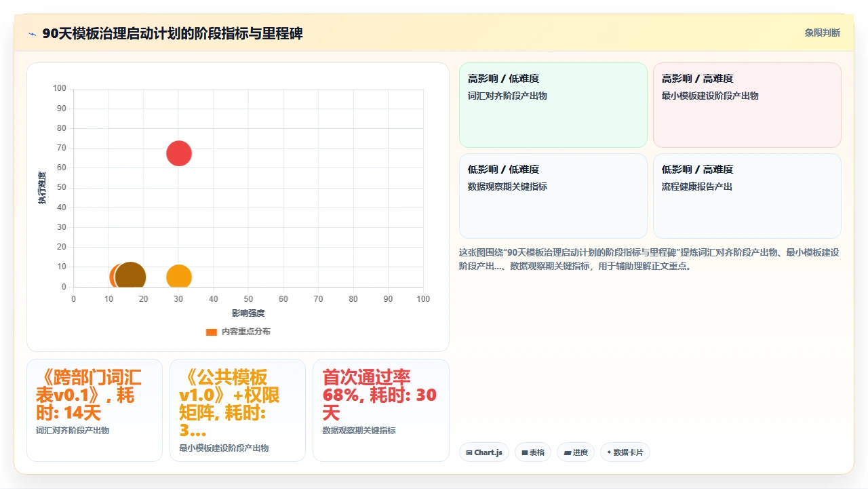
Task: Click the 象限判断 label in header
Action: click(x=823, y=33)
